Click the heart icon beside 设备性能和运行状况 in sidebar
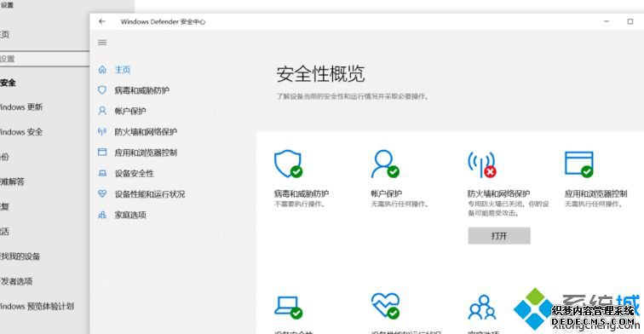644x334 pixels. 102,193
